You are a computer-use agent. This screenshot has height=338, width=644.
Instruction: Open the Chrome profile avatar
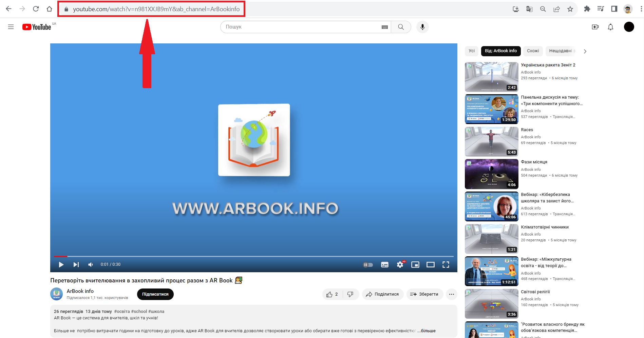point(628,9)
